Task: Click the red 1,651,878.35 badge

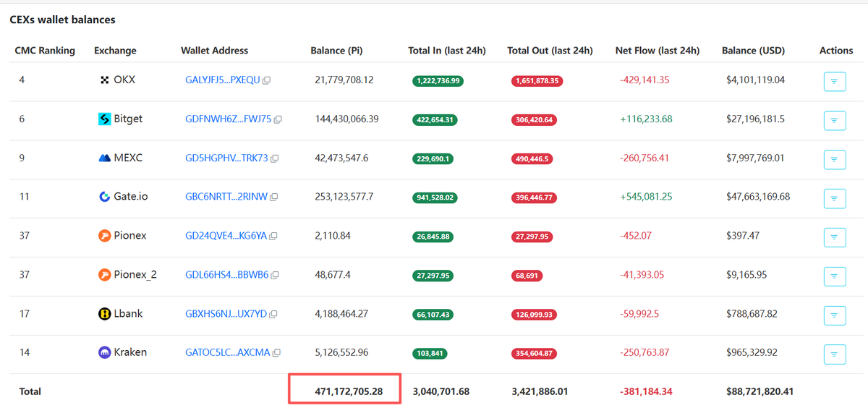Action: tap(537, 81)
